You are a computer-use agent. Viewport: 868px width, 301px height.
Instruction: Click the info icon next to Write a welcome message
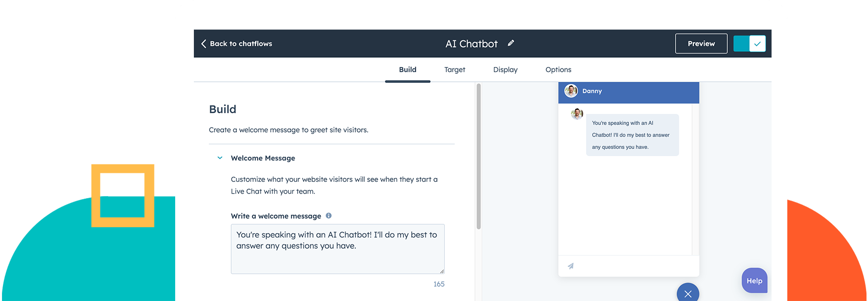(329, 216)
